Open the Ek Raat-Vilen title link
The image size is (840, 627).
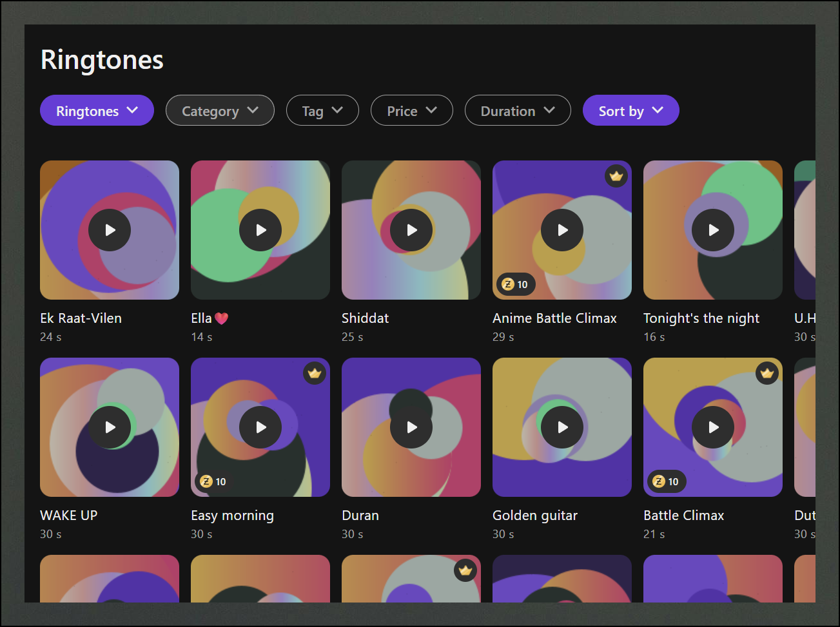point(81,318)
